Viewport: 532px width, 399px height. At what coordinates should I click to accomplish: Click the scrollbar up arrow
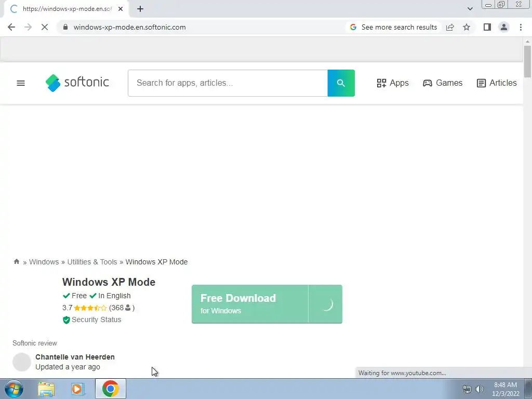click(527, 42)
